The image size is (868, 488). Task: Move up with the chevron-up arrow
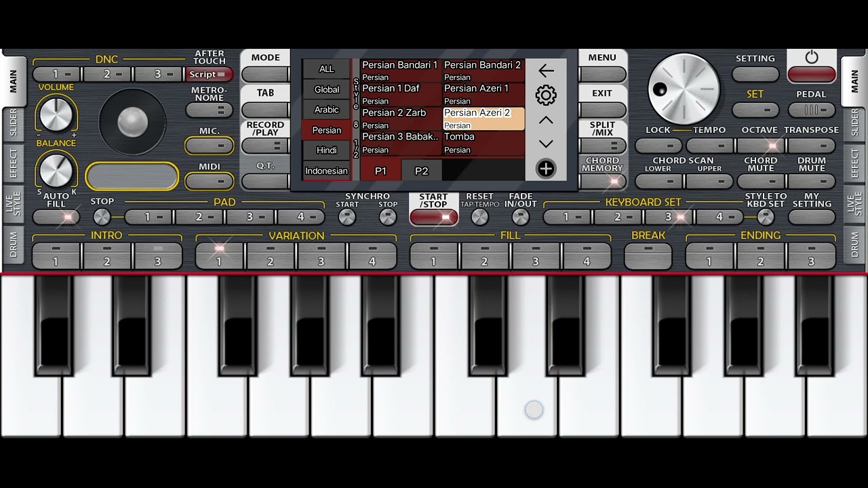coord(546,120)
